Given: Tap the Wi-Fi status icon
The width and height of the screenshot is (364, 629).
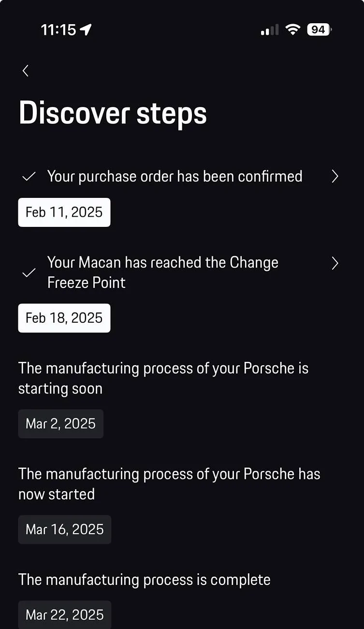Looking at the screenshot, I should pyautogui.click(x=292, y=30).
